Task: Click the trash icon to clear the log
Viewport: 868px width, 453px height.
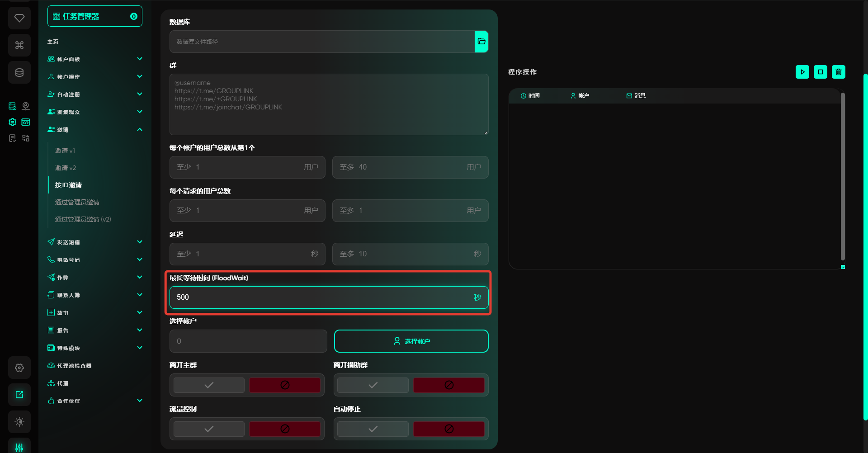Action: [x=838, y=72]
